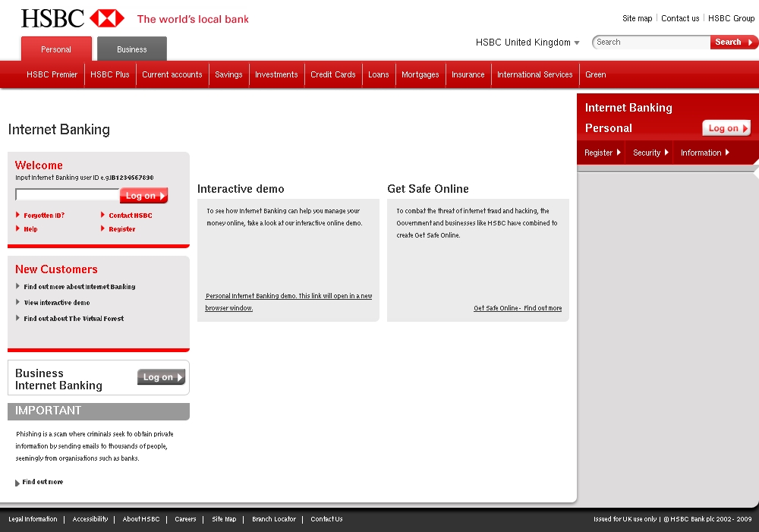Switch to the Personal tab
Viewport: 759px width, 532px height.
tap(56, 49)
